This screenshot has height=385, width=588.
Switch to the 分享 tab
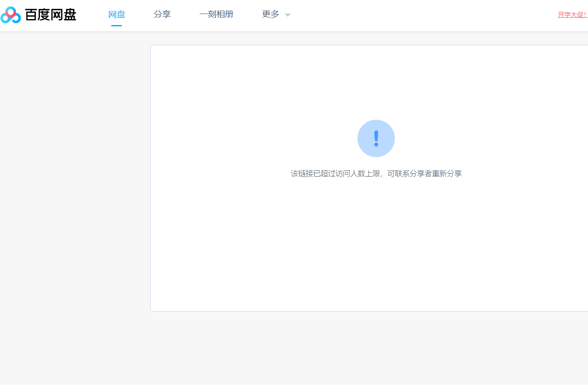162,14
